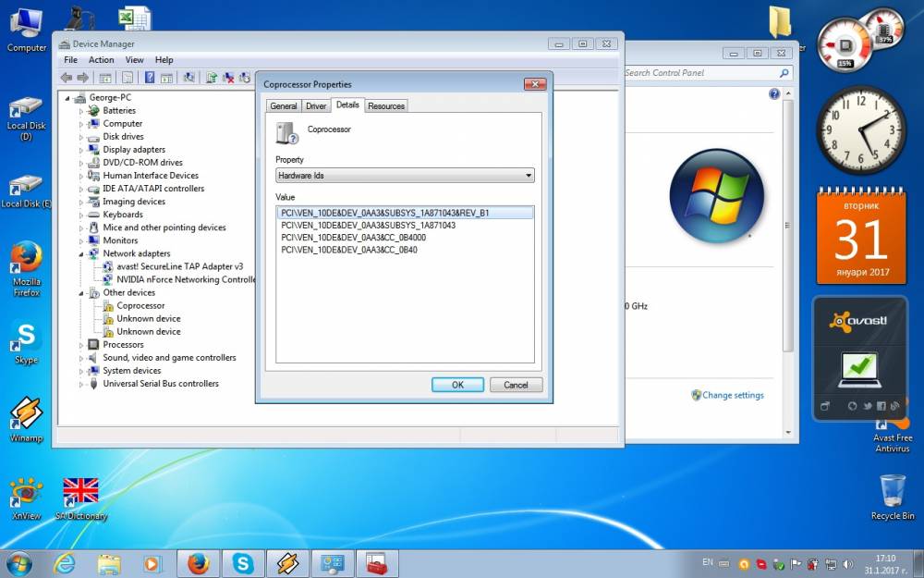Open Internet Explorer from the taskbar
This screenshot has height=578, width=924.
(x=65, y=564)
